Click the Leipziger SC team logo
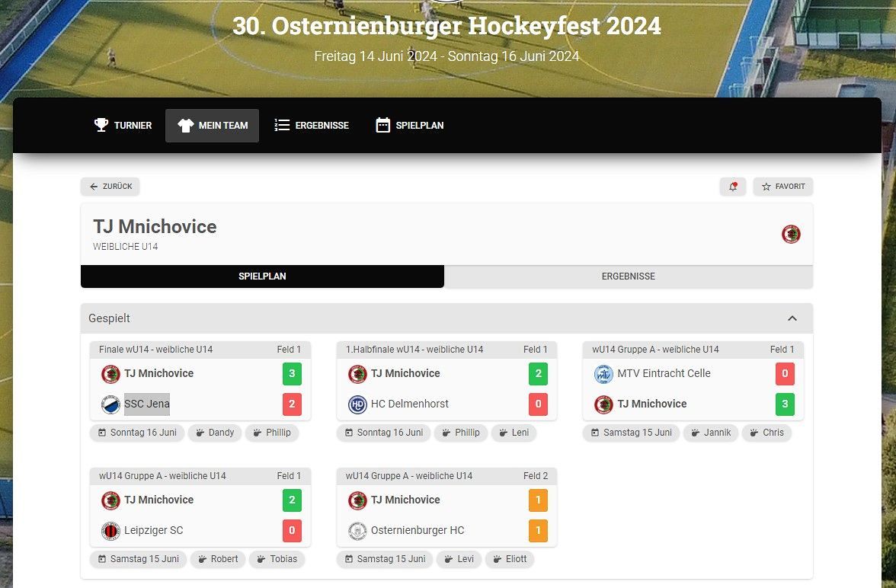 click(110, 530)
